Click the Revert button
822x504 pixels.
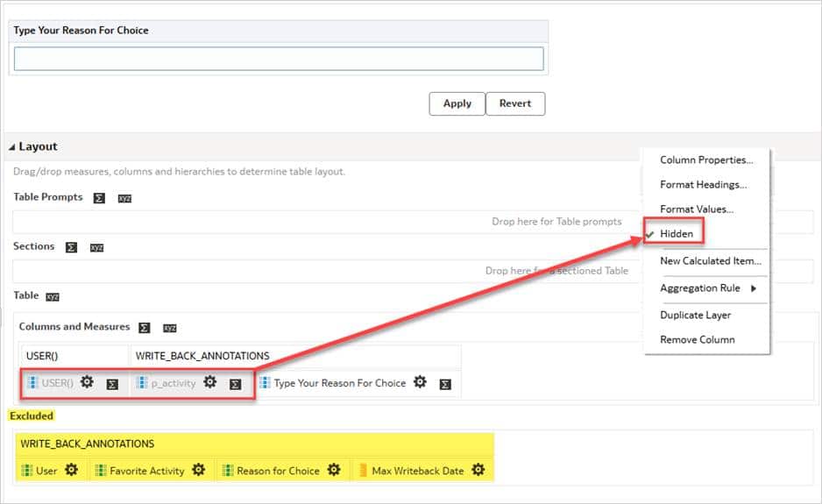[x=515, y=103]
